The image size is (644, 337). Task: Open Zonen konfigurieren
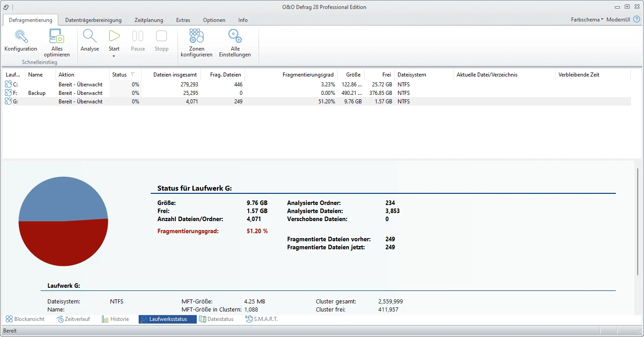coord(196,43)
